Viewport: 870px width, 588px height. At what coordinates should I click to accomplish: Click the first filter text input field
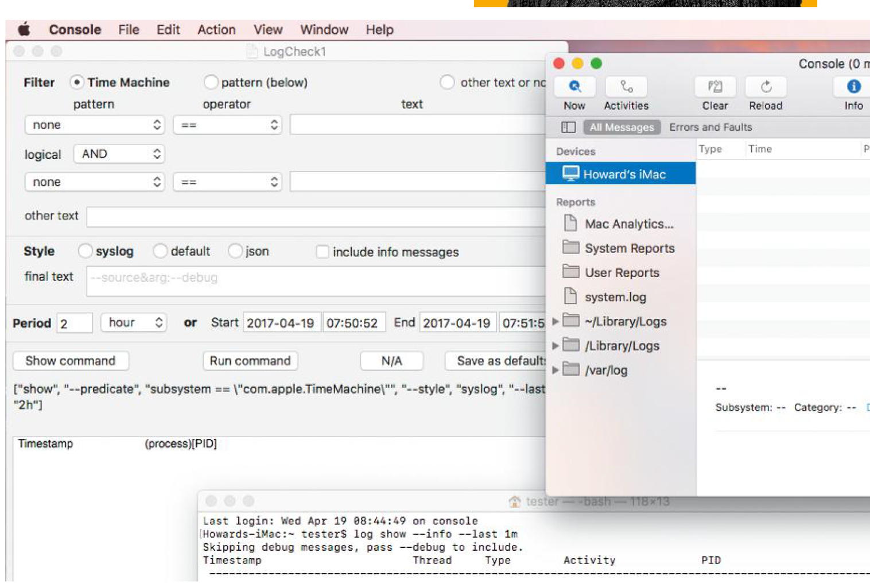point(418,125)
